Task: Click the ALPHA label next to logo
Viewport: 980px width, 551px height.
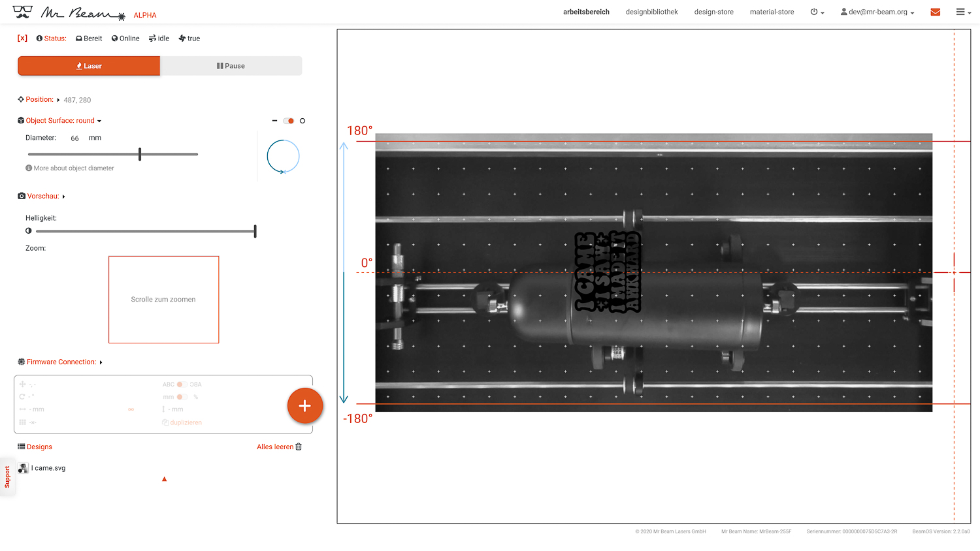Action: coord(145,15)
